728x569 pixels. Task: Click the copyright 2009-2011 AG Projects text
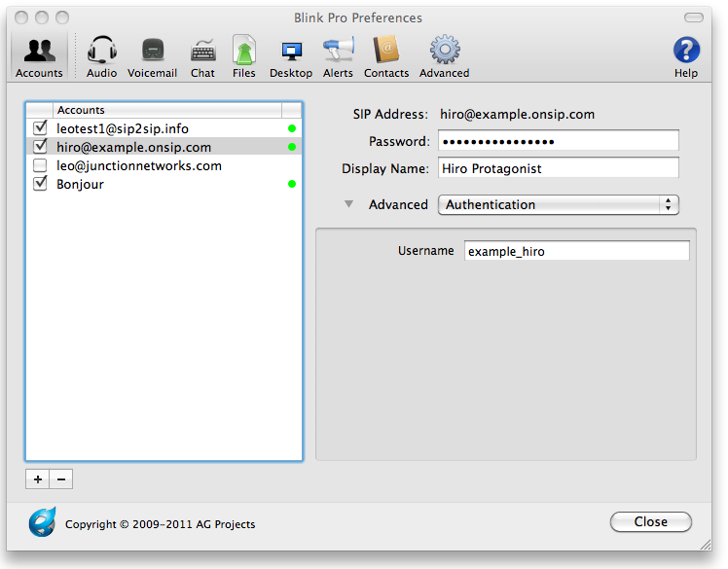click(161, 524)
